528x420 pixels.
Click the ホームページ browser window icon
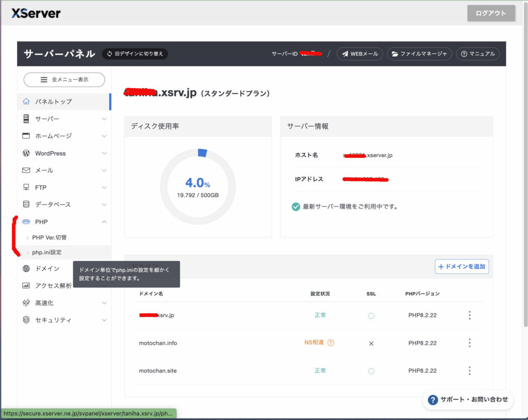(26, 136)
